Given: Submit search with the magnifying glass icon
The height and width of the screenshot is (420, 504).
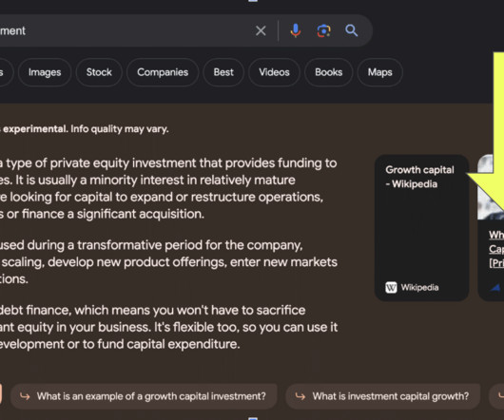Looking at the screenshot, I should 351,30.
